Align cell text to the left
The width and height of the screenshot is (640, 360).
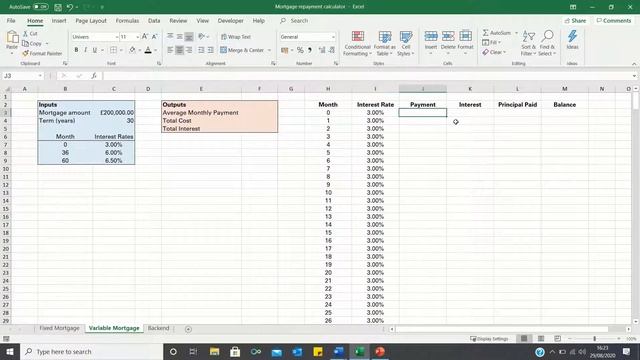point(170,50)
